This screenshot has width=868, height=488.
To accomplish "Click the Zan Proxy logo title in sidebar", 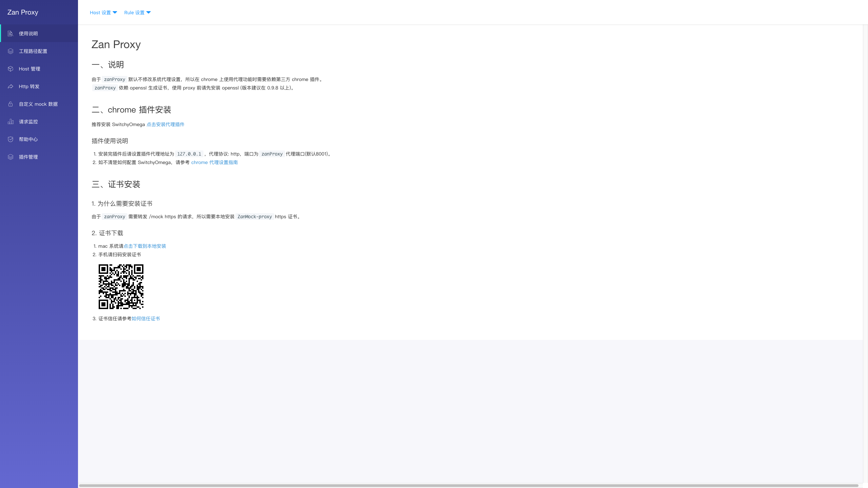I will click(x=23, y=12).
